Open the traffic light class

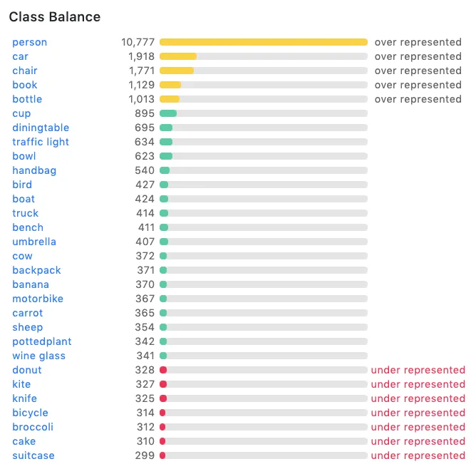pyautogui.click(x=41, y=142)
